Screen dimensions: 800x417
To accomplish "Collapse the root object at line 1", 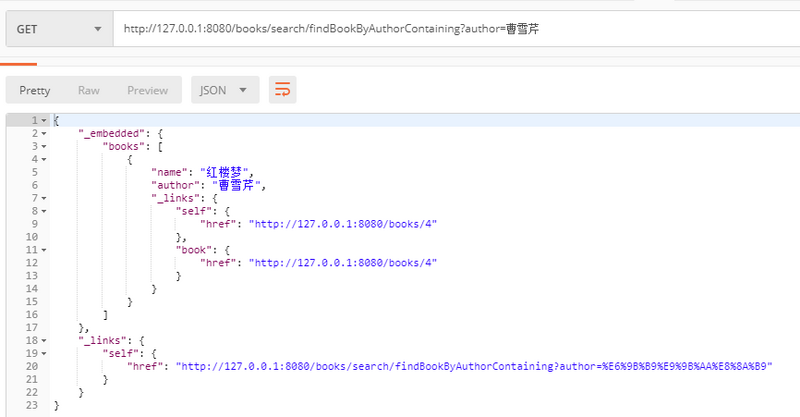I will (x=44, y=120).
